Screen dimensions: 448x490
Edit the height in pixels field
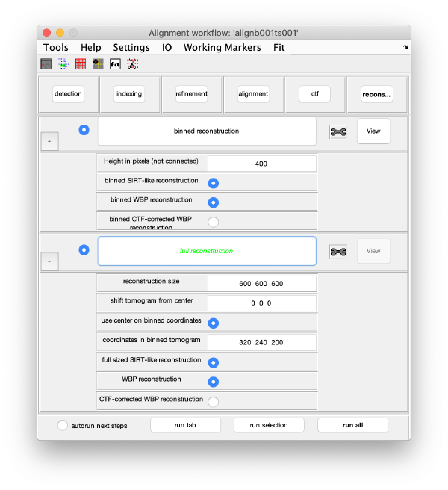(261, 164)
